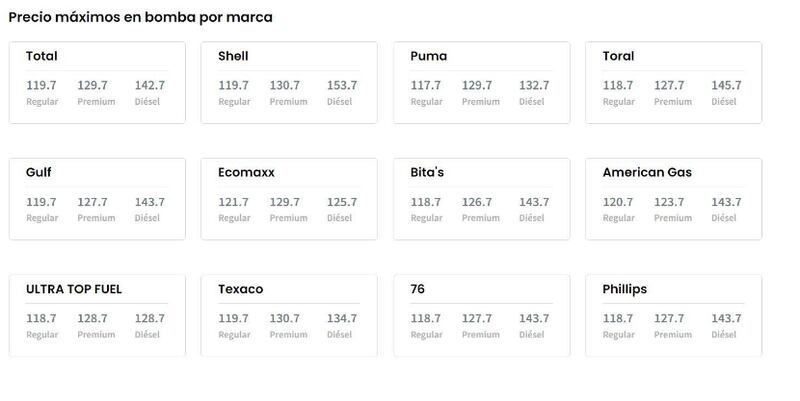
Task: Click Texaco's 134.7 Diésel price
Action: pos(342,318)
